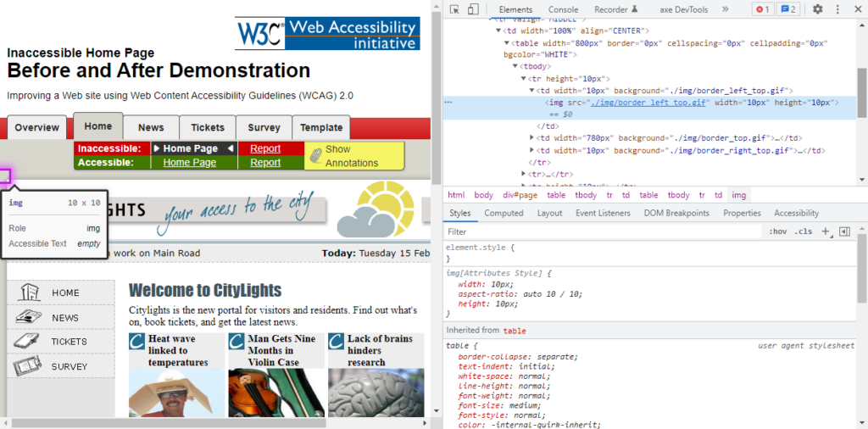
Task: Open DevTools settings gear
Action: tap(818, 9)
